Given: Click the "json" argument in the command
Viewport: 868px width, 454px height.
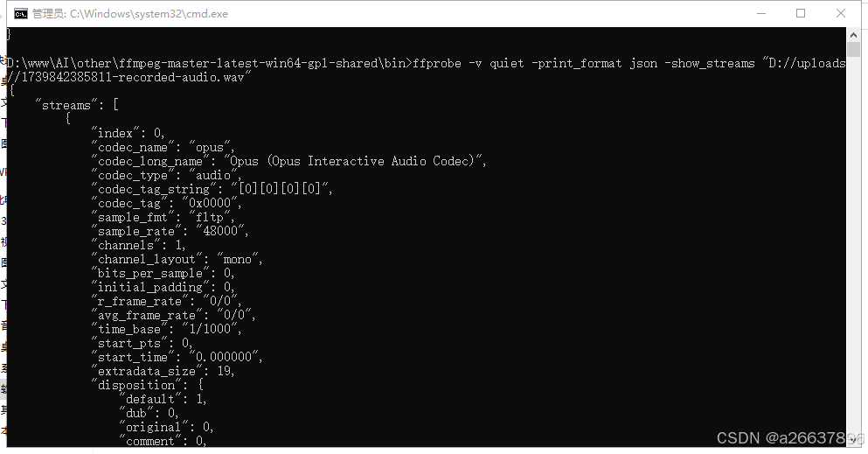Looking at the screenshot, I should 643,63.
